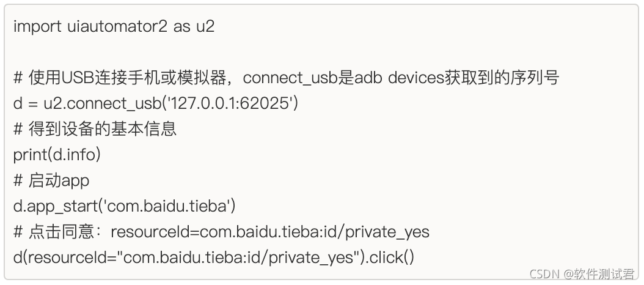Click the 得到设备的基本信息 comment
The image size is (644, 285).
point(95,129)
